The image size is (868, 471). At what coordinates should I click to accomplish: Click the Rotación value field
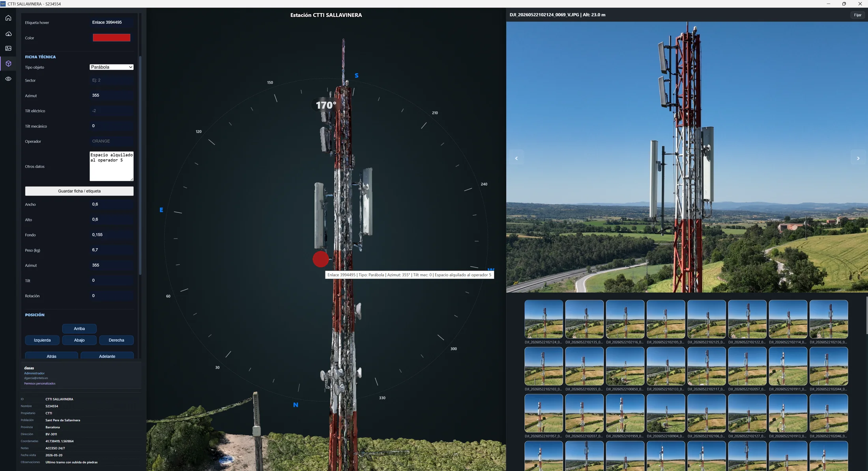pyautogui.click(x=112, y=296)
